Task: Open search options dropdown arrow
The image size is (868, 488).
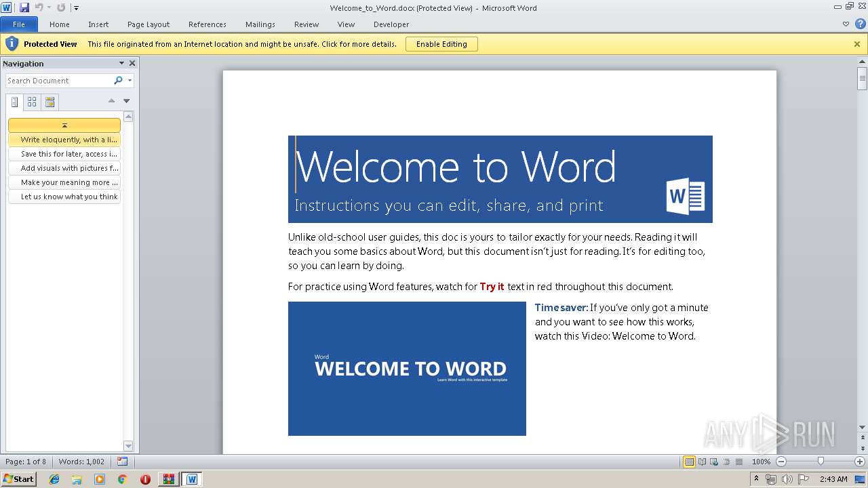Action: point(130,81)
